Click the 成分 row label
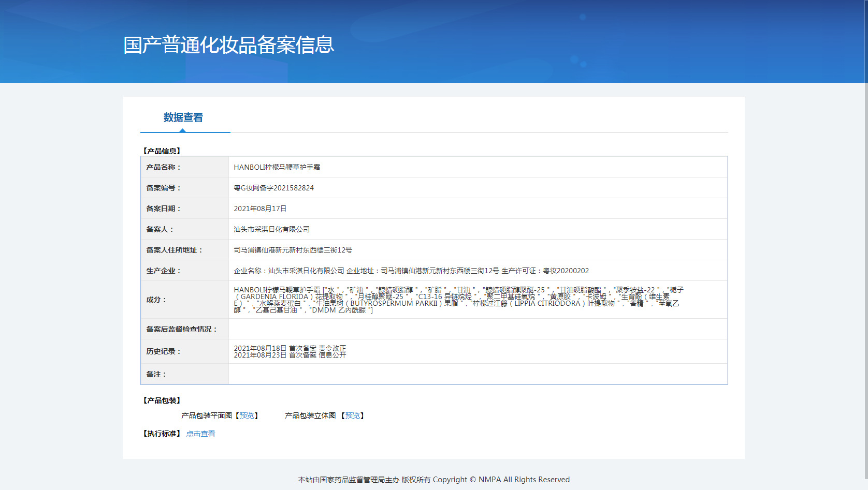868x490 pixels. pyautogui.click(x=156, y=300)
